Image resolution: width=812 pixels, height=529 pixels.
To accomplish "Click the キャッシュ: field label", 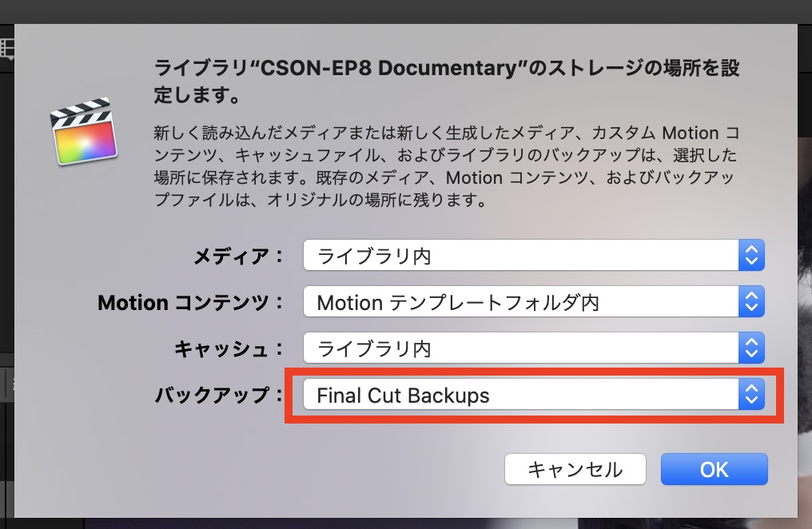I will click(x=229, y=349).
